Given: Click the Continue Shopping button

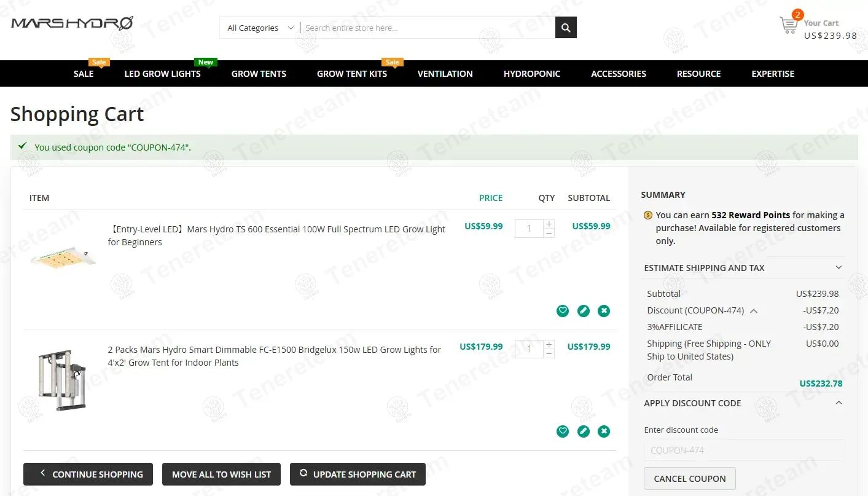Looking at the screenshot, I should [x=88, y=474].
